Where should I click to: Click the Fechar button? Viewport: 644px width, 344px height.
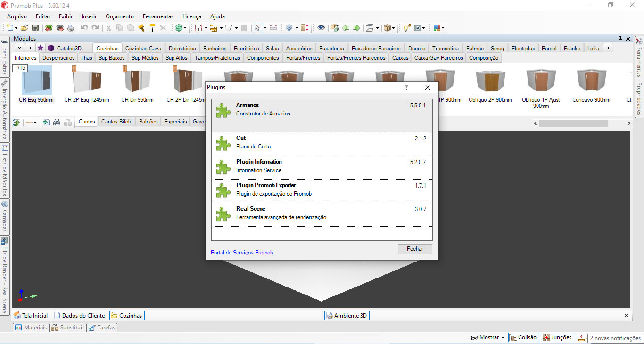pyautogui.click(x=415, y=249)
